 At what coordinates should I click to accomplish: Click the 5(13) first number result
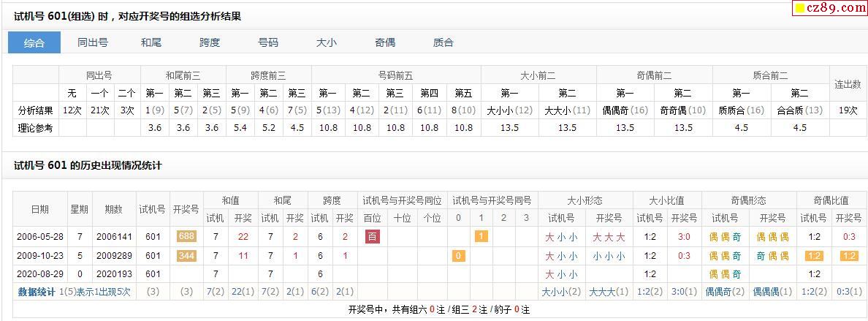click(328, 110)
